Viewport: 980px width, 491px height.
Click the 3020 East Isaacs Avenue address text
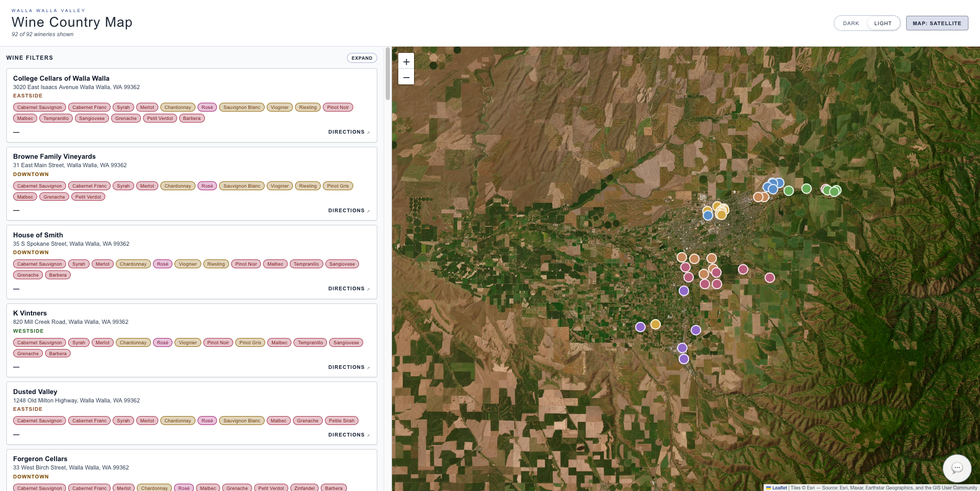[x=77, y=87]
